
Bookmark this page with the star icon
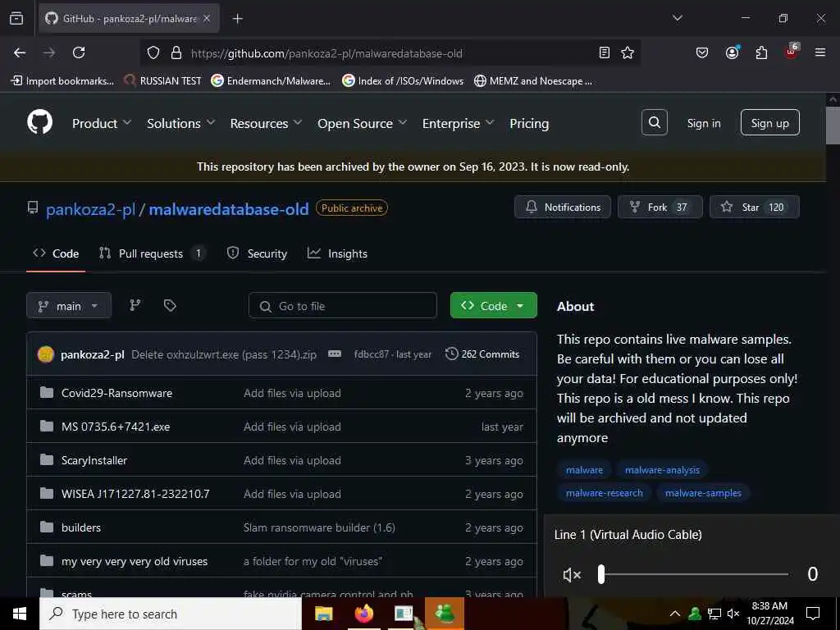coord(628,52)
